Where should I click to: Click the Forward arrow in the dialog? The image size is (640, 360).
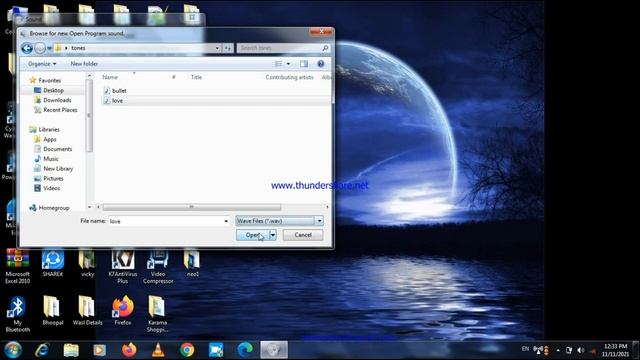point(40,48)
